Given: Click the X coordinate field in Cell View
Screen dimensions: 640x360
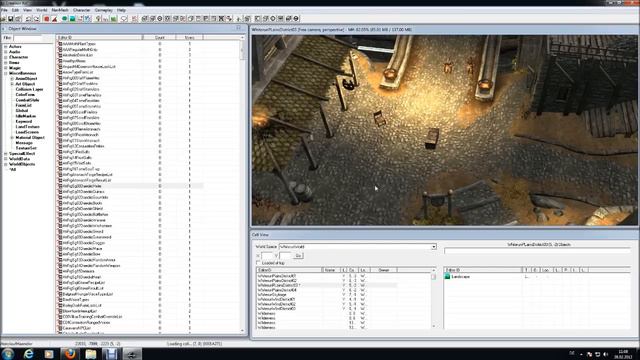Looking at the screenshot, I should click(x=267, y=256).
